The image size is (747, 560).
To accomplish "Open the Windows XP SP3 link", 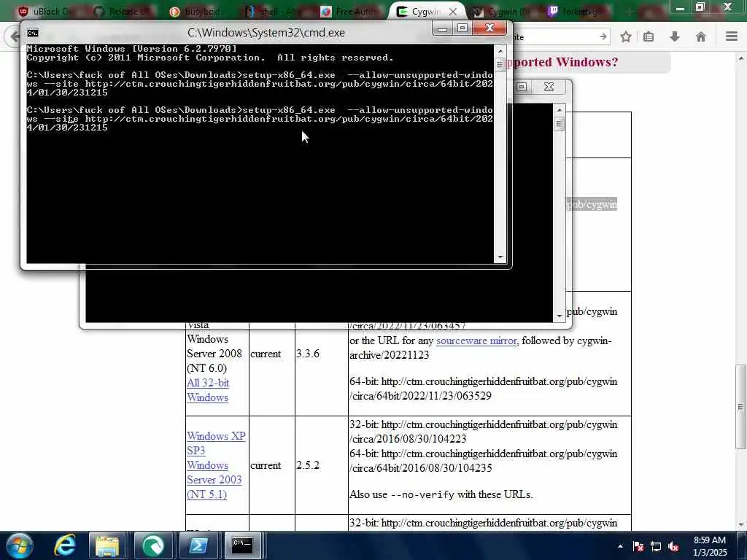I will pyautogui.click(x=216, y=443).
